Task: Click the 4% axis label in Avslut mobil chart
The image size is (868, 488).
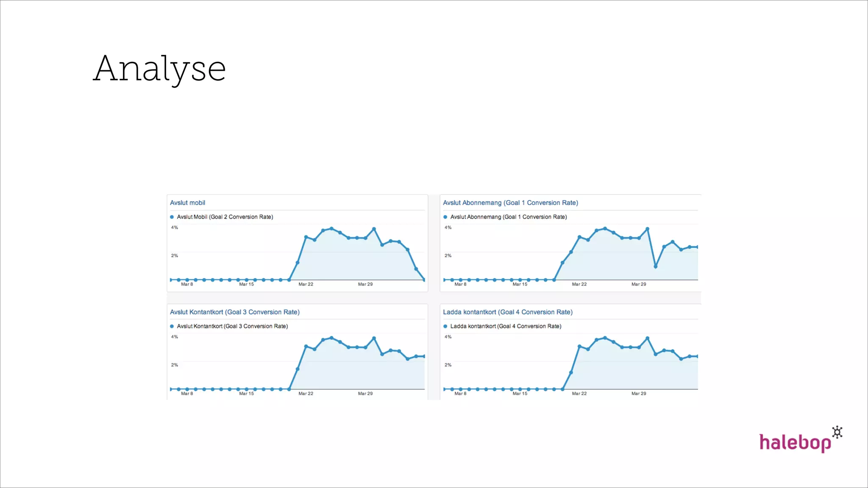Action: (x=175, y=227)
